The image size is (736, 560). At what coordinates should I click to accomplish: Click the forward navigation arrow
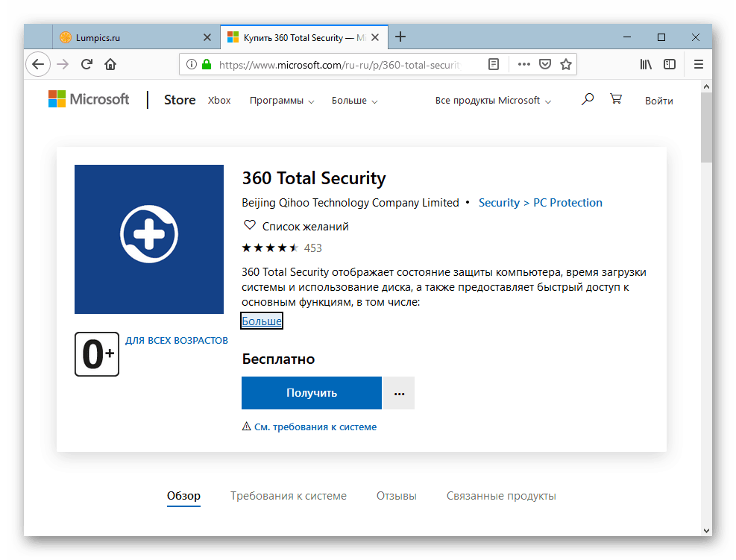[x=63, y=64]
